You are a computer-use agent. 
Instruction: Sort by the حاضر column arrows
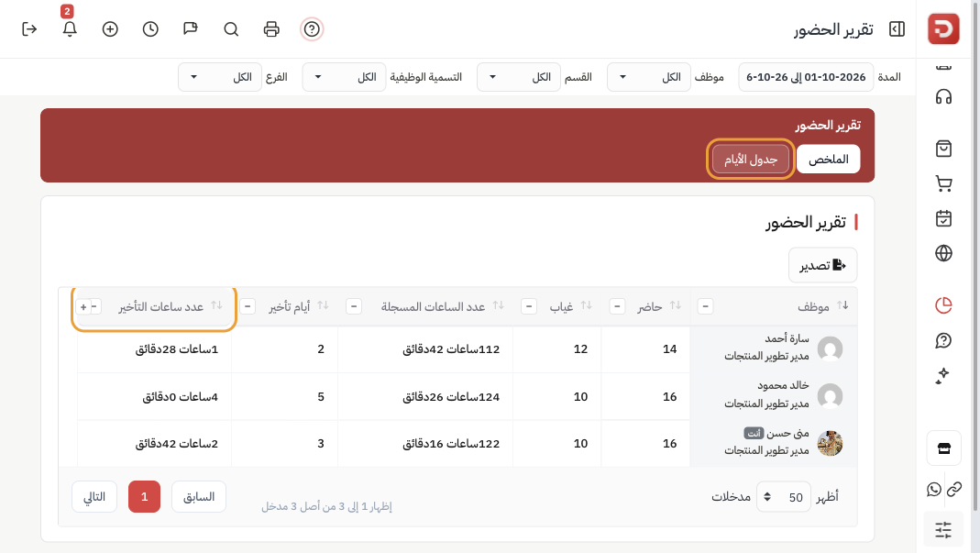click(675, 305)
